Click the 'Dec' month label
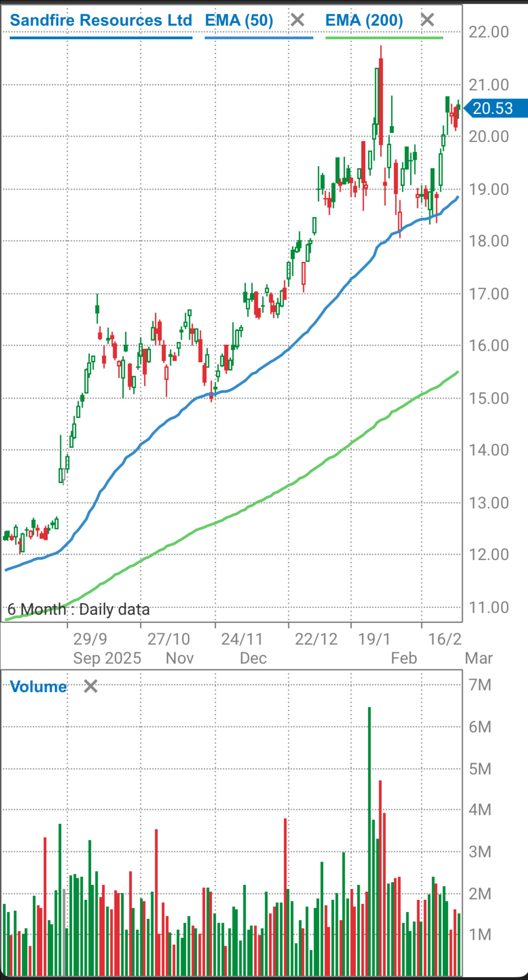 (x=253, y=658)
